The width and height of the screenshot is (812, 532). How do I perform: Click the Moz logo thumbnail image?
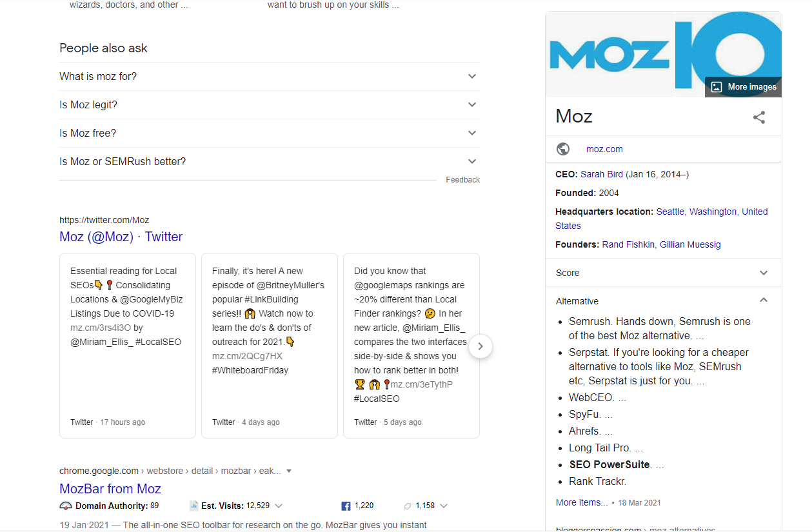click(x=609, y=54)
